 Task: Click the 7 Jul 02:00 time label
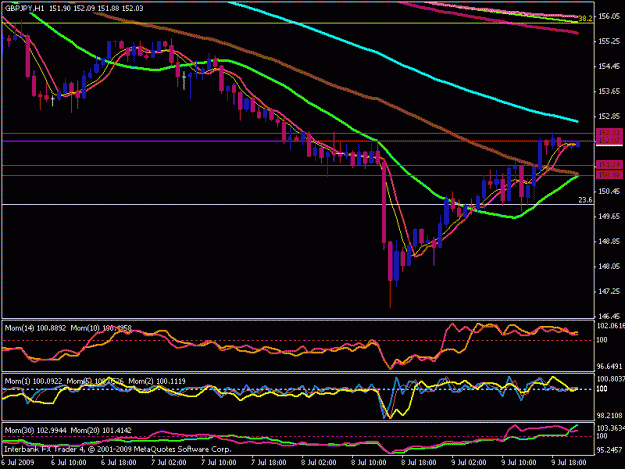click(x=168, y=462)
